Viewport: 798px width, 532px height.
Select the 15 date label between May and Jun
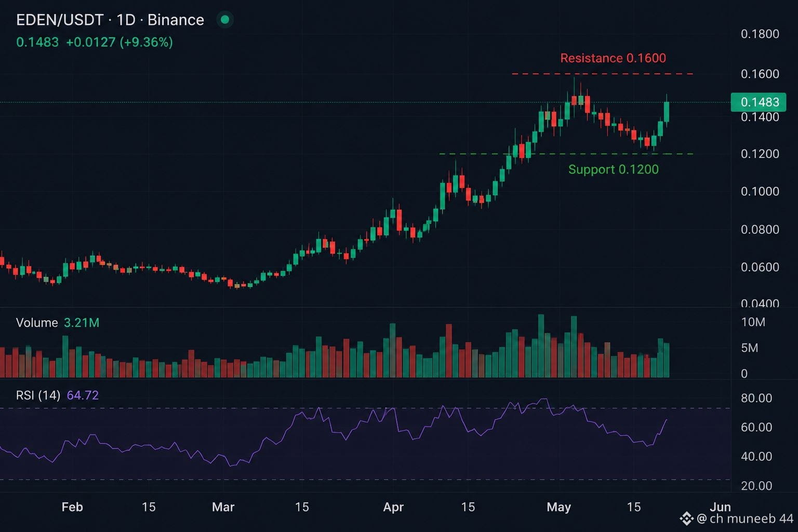tap(634, 507)
